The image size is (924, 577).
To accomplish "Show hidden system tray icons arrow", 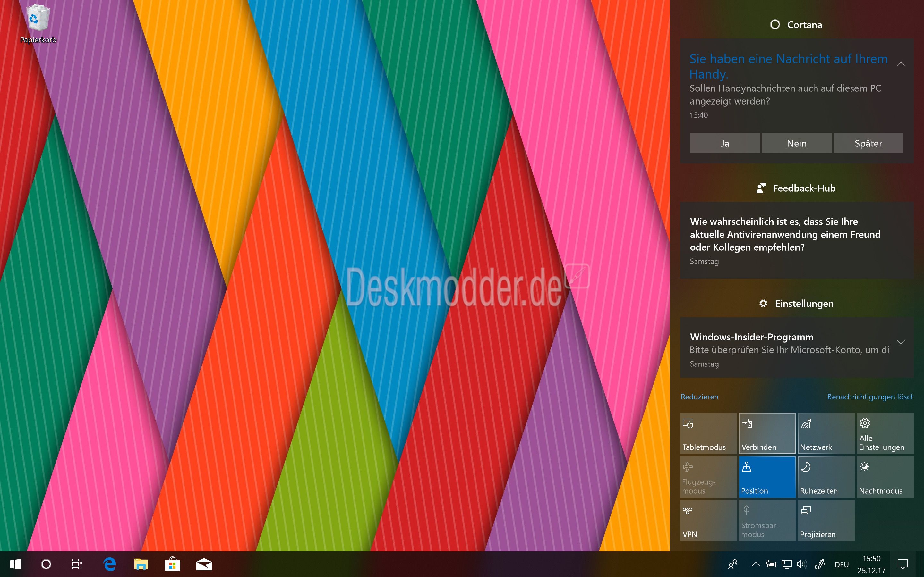I will [755, 564].
